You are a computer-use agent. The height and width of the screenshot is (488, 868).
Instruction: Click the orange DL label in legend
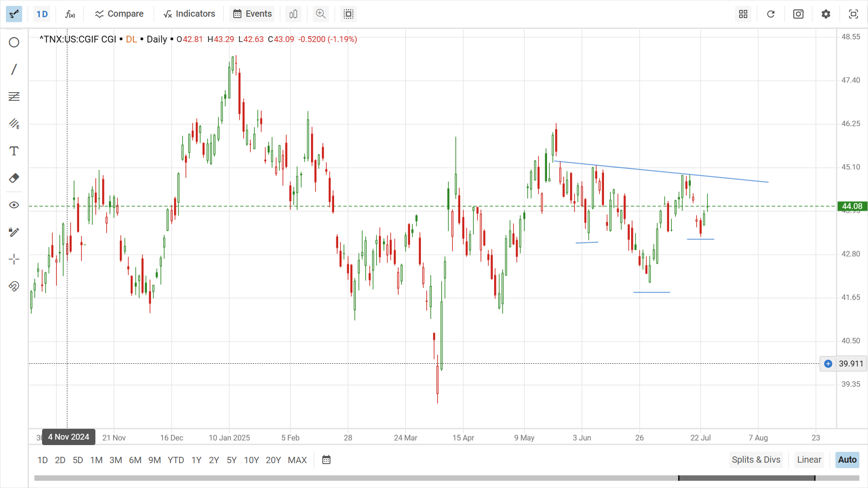(x=132, y=39)
